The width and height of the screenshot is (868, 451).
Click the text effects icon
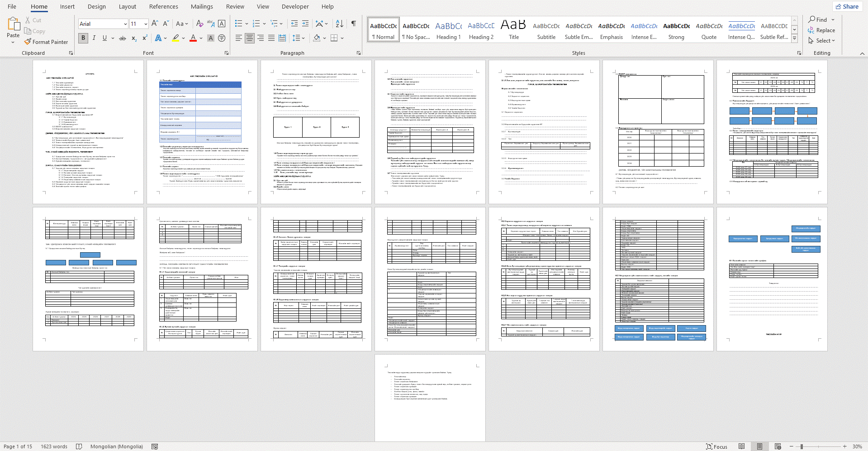point(158,38)
